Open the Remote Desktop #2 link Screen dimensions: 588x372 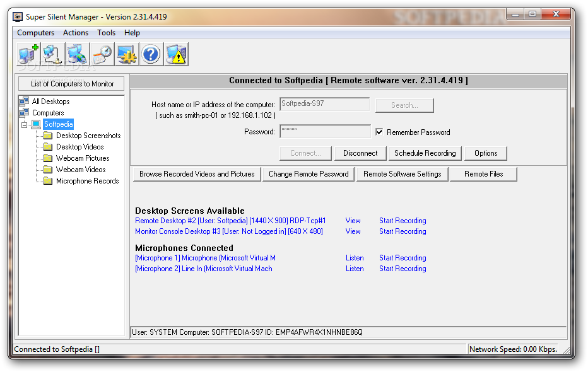coord(230,221)
